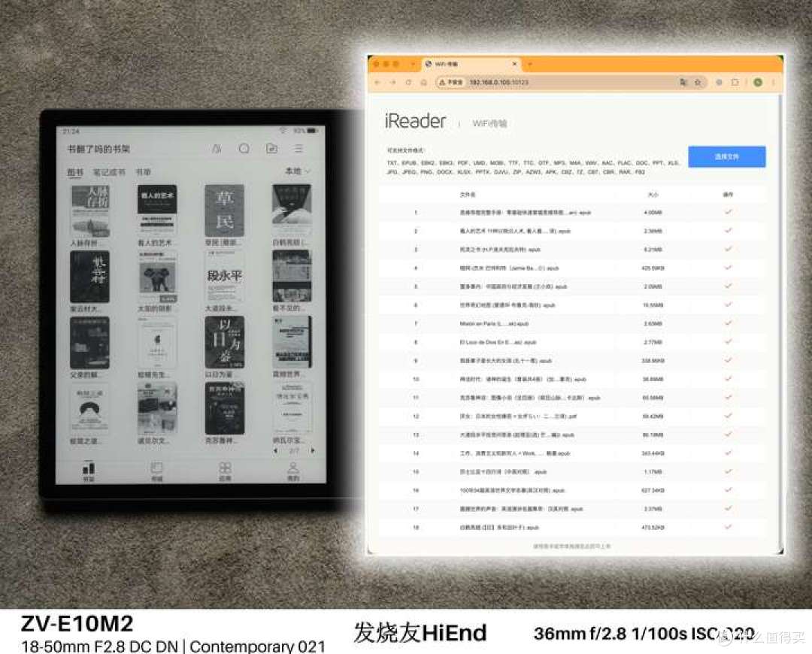This screenshot has width=812, height=654.
Task: Switch to 笔记成书 tab on e-reader
Action: coord(109,172)
